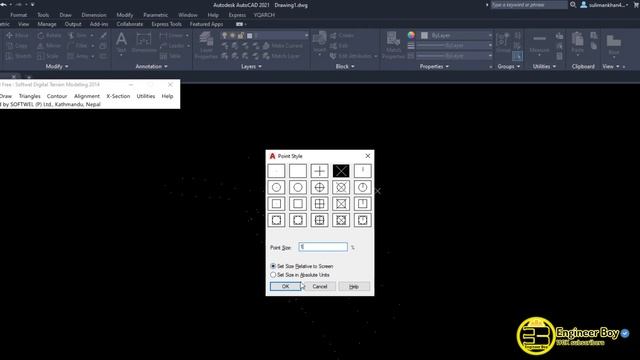This screenshot has width=640, height=360.
Task: Expand the Layers panel
Action: point(251,66)
